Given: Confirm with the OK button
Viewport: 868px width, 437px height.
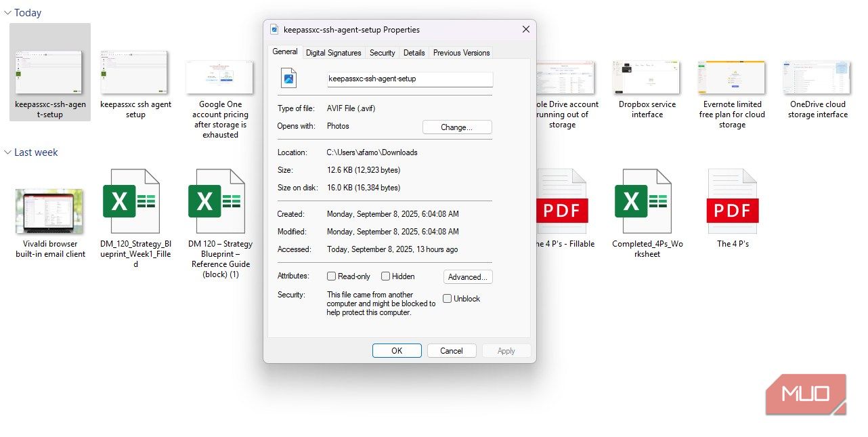Looking at the screenshot, I should coord(397,351).
